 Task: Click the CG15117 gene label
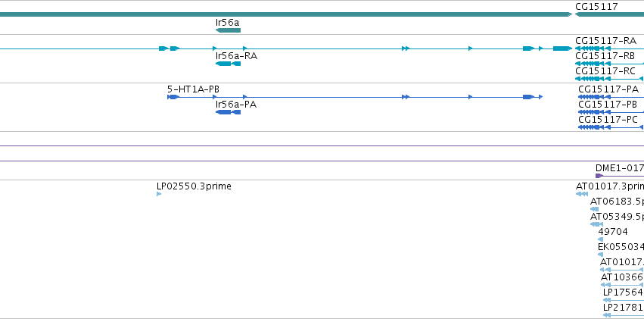tap(596, 7)
